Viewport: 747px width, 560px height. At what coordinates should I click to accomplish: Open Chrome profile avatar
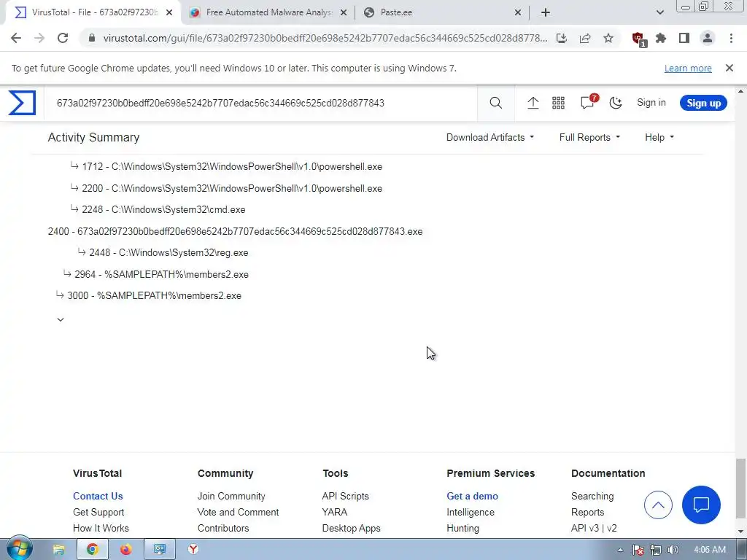[708, 38]
